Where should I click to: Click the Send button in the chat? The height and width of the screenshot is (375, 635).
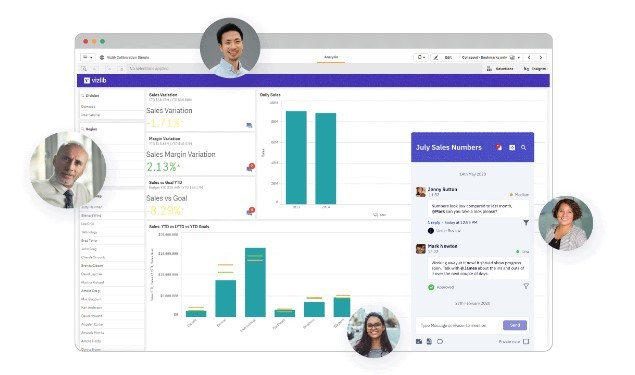click(515, 325)
